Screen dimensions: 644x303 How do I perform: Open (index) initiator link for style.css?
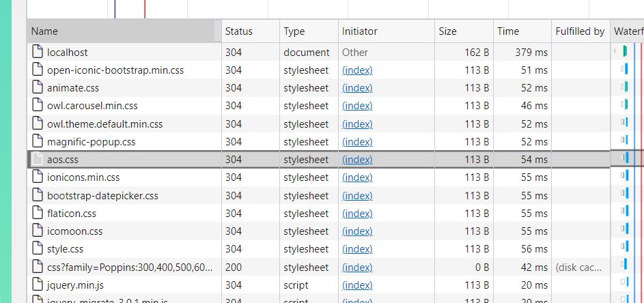point(357,249)
